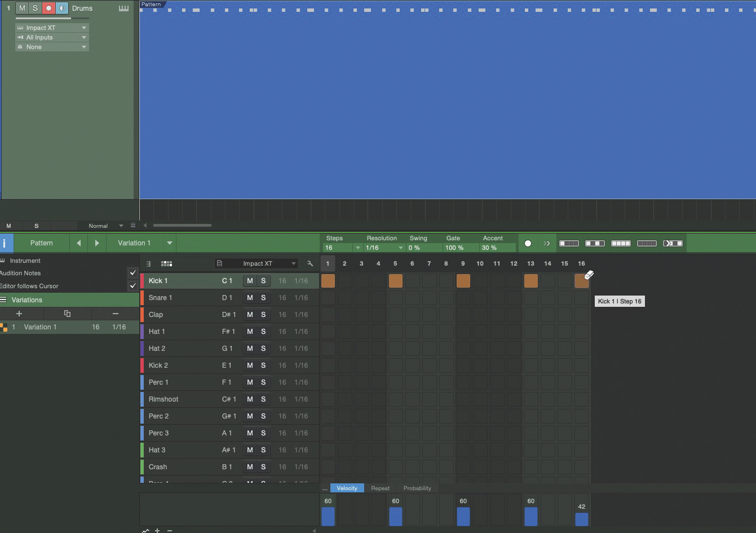This screenshot has height=533, width=756.
Task: Select the fourth pattern fill preset icon
Action: (647, 244)
